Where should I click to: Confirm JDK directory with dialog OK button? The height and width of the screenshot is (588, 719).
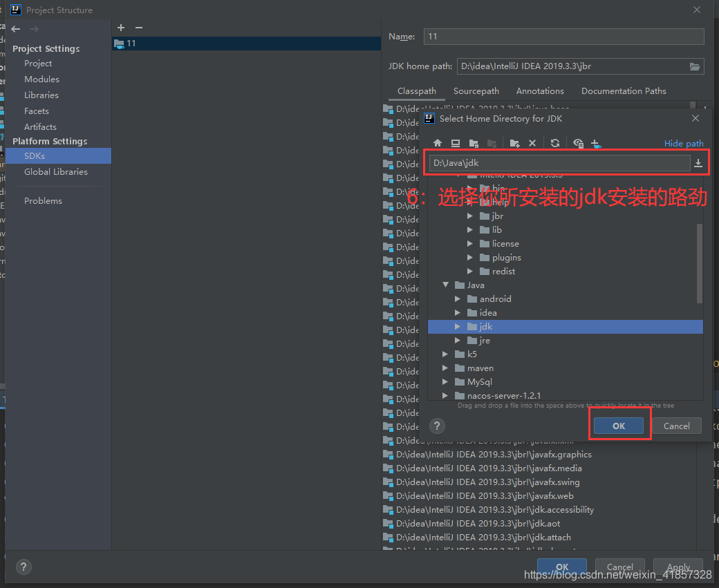click(619, 426)
